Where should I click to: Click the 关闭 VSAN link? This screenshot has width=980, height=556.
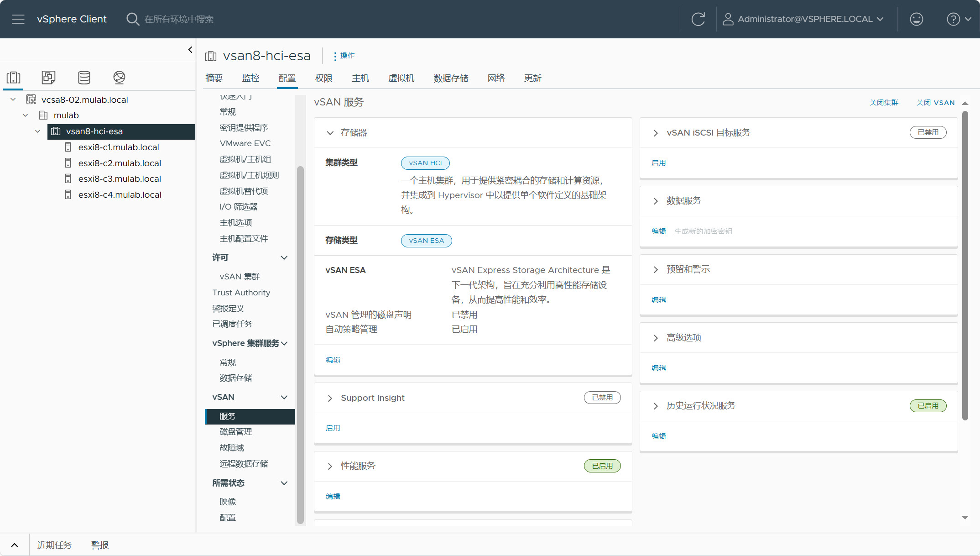(935, 102)
